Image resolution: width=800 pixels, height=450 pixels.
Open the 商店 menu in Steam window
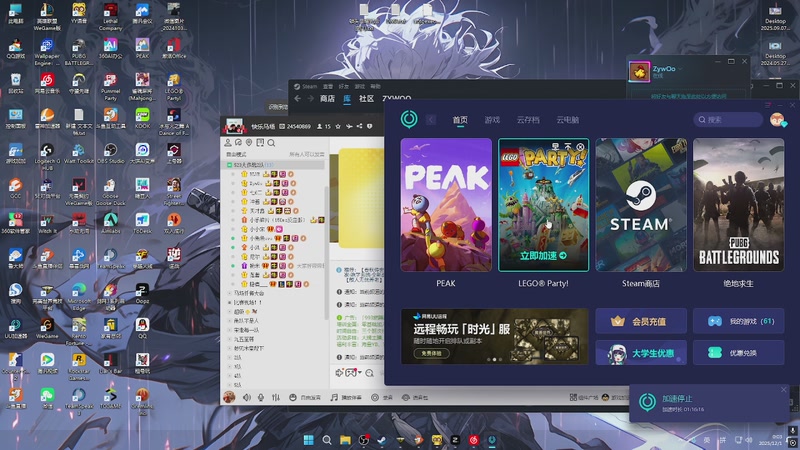[x=327, y=98]
